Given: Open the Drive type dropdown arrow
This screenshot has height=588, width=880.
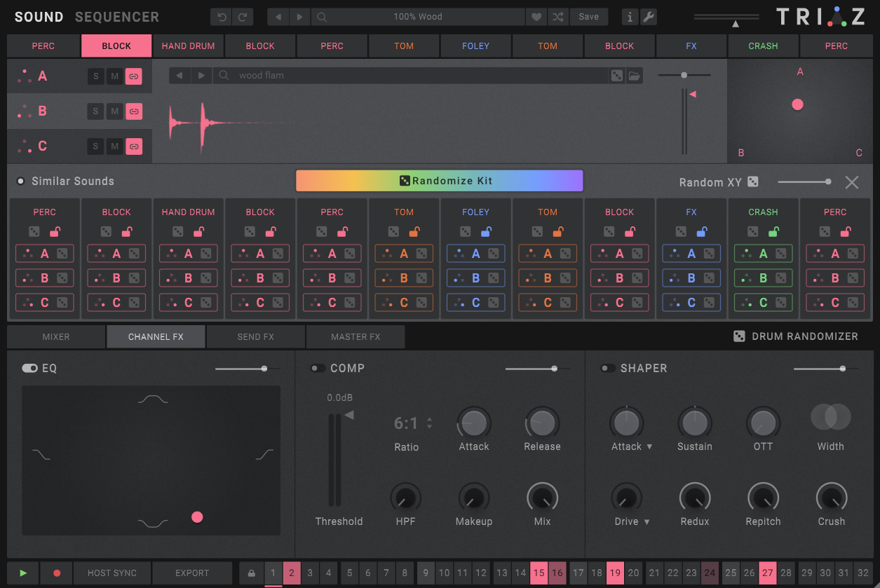Looking at the screenshot, I should tap(647, 522).
